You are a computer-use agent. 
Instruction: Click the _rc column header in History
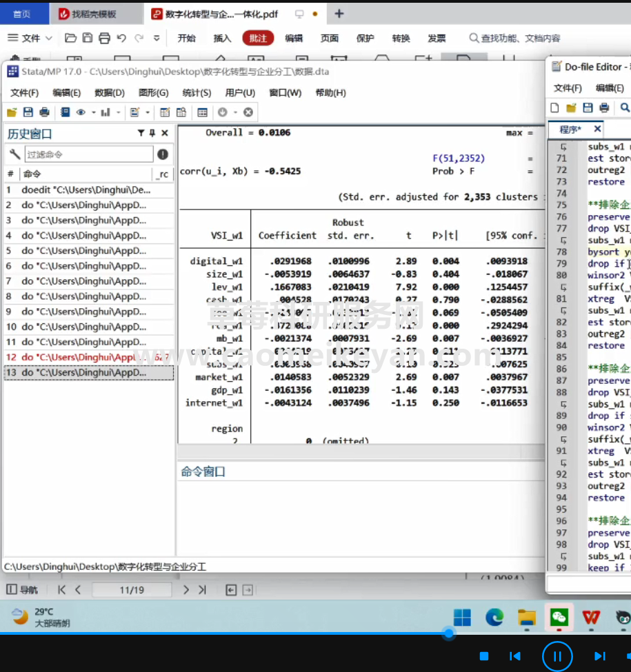coord(163,174)
